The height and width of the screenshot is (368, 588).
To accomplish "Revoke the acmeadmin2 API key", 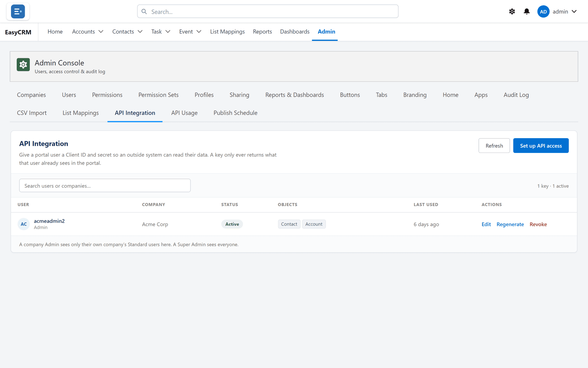I will (x=538, y=224).
